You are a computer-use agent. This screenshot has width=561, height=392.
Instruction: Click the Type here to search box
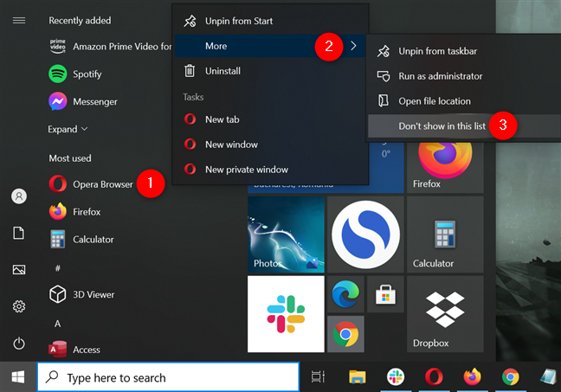click(x=169, y=377)
